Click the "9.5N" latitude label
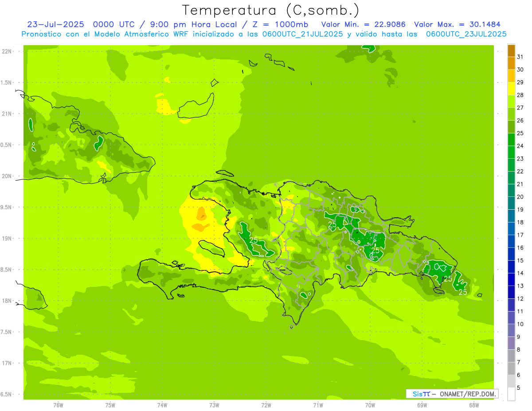This screenshot has width=532, height=411. pos(7,207)
